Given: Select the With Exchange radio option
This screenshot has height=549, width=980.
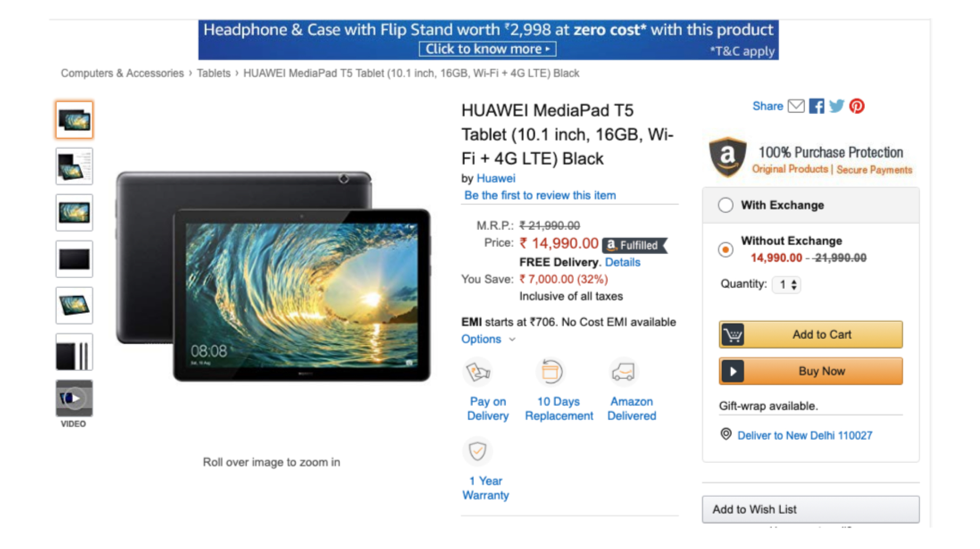Looking at the screenshot, I should point(726,205).
